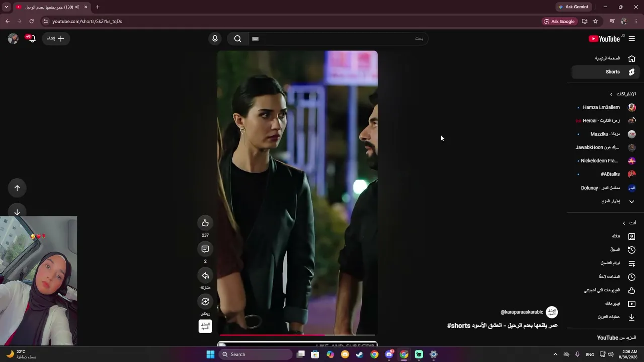Skip to the next short with down arrow

click(x=17, y=212)
